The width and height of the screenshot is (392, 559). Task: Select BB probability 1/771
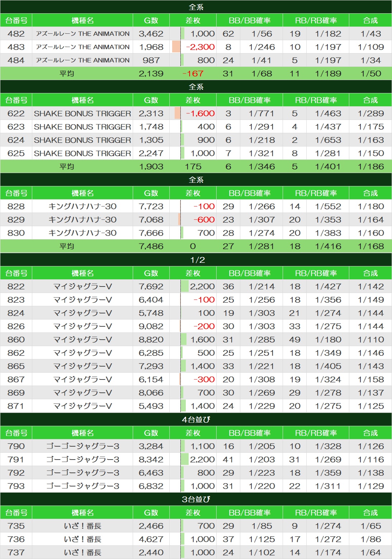[x=262, y=113]
